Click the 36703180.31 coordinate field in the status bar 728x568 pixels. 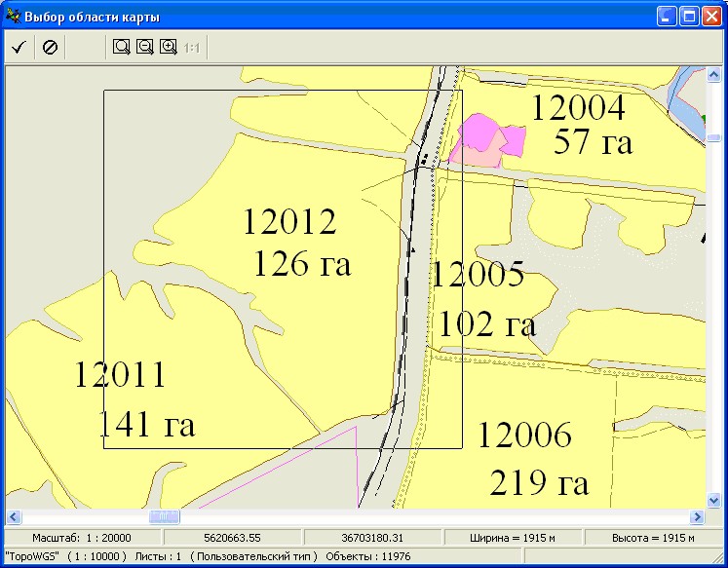tap(371, 538)
